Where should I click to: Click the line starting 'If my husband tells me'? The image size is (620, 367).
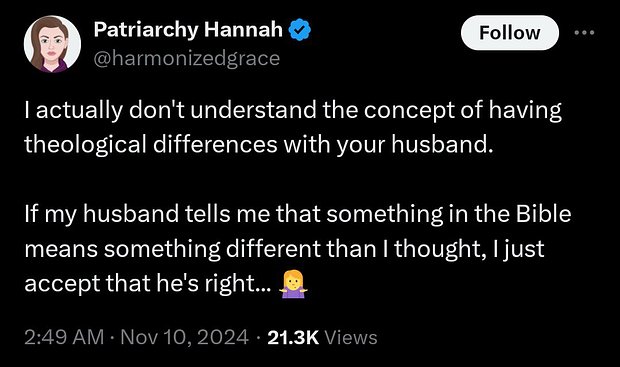point(298,214)
